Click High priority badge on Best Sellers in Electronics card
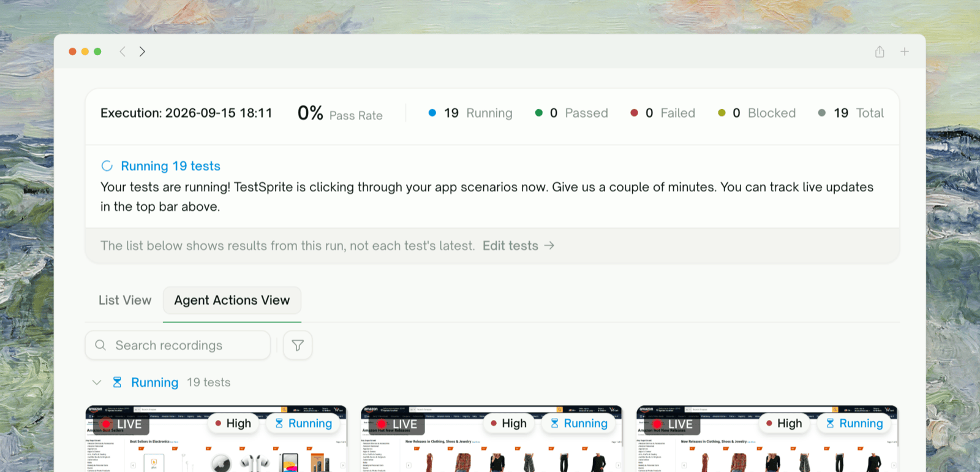This screenshot has height=472, width=980. tap(233, 424)
